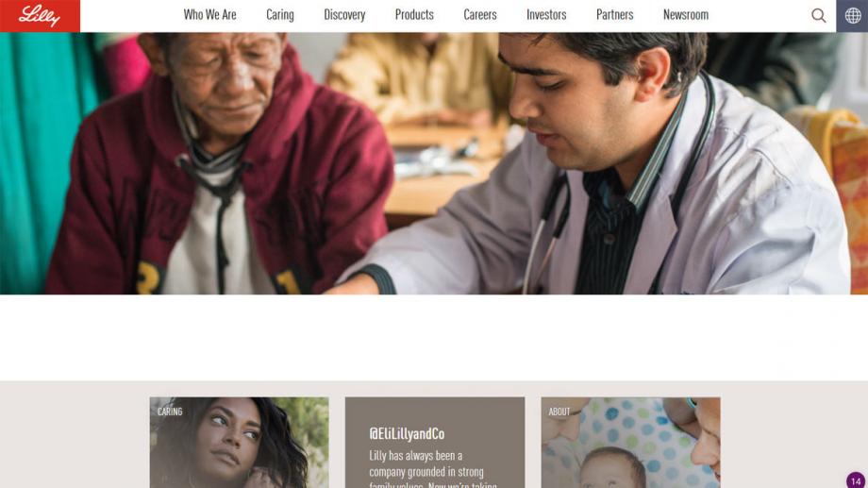Click the ABOUT label on the card

point(559,412)
